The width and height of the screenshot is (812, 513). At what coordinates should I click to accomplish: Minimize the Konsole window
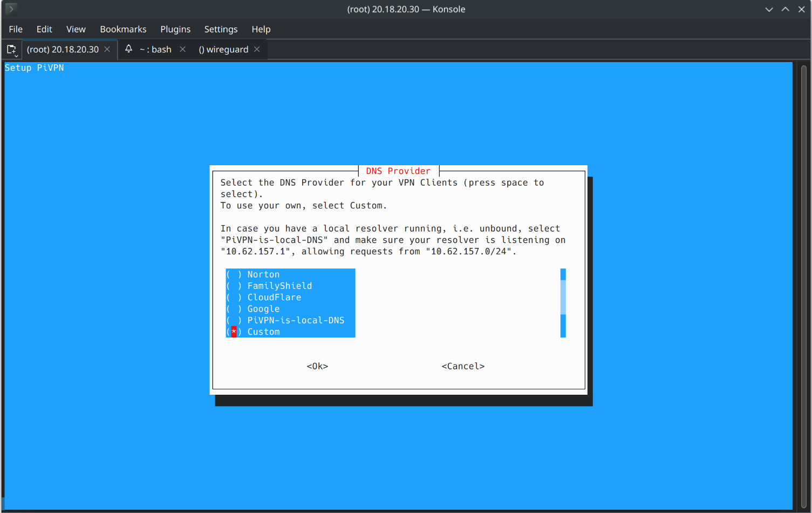(769, 9)
